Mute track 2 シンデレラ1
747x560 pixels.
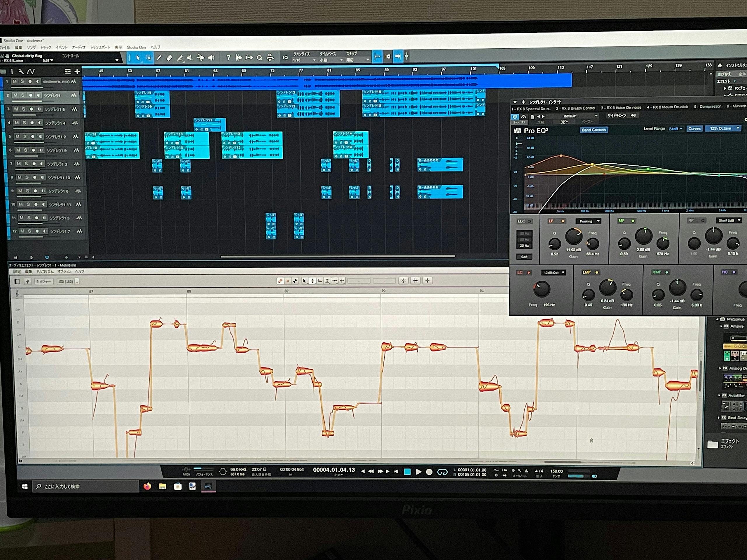(15, 96)
